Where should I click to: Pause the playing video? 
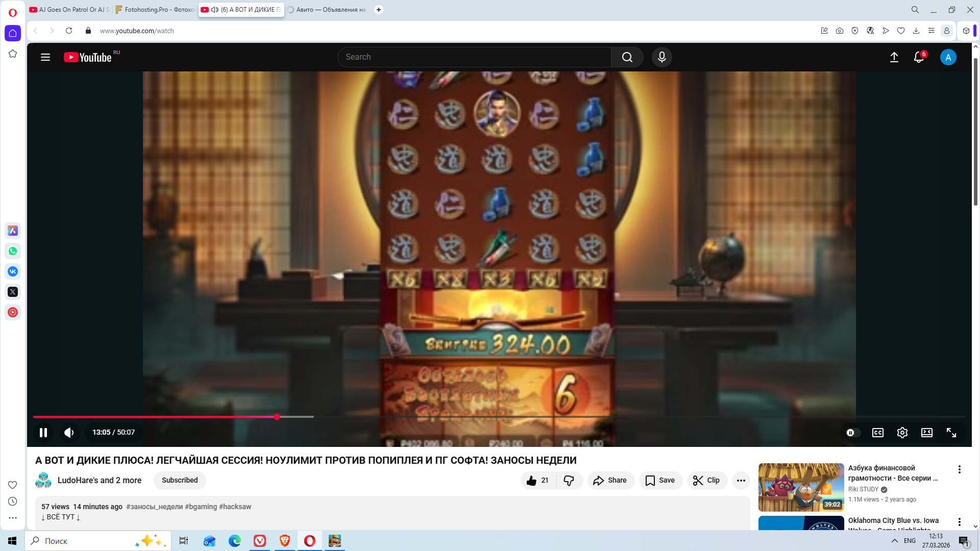tap(43, 433)
